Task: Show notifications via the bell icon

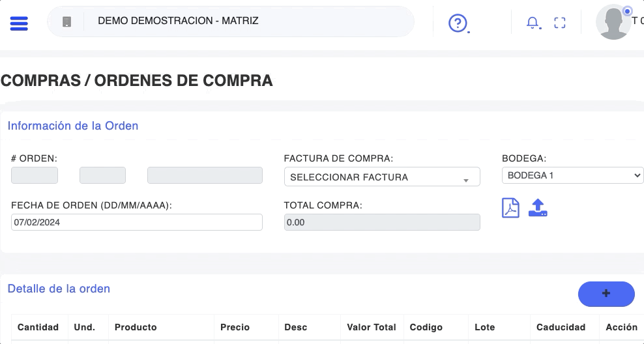Action: point(533,23)
